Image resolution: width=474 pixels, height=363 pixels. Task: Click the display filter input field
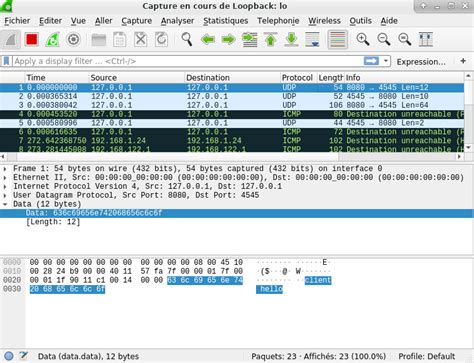point(188,61)
